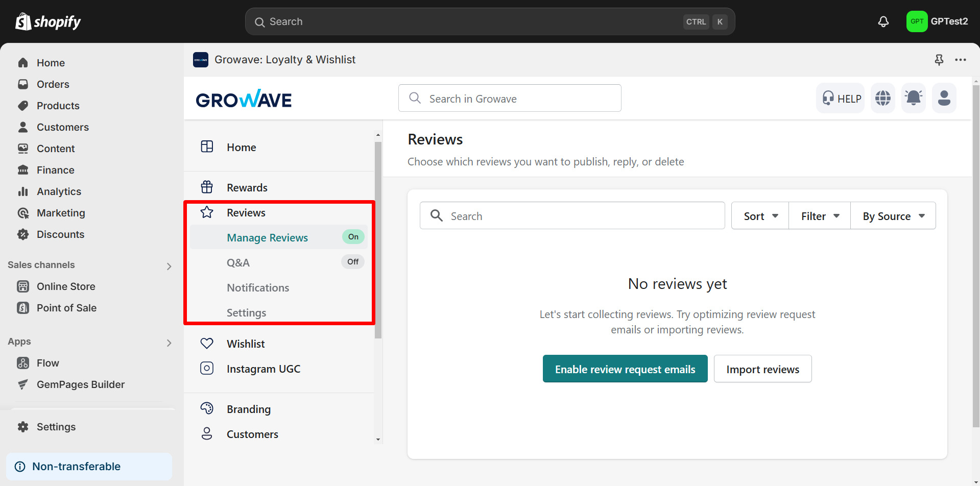Click the Instagram UGC camera icon
The image size is (980, 486).
(207, 368)
